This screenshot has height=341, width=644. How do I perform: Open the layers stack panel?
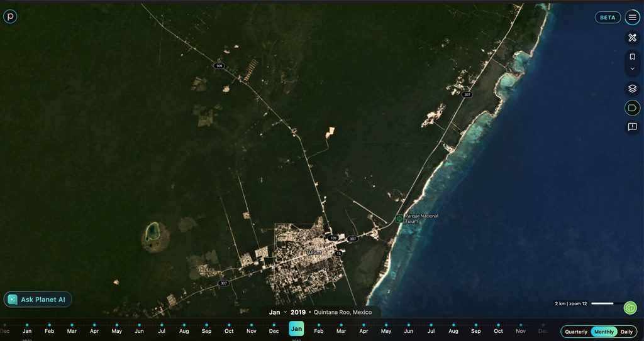coord(633,88)
